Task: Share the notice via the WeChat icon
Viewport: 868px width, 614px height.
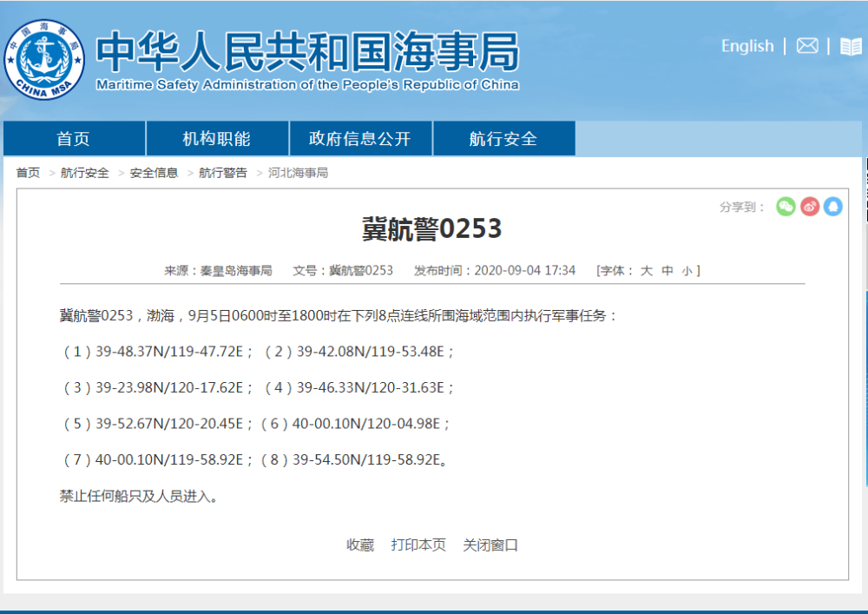Action: coord(786,207)
